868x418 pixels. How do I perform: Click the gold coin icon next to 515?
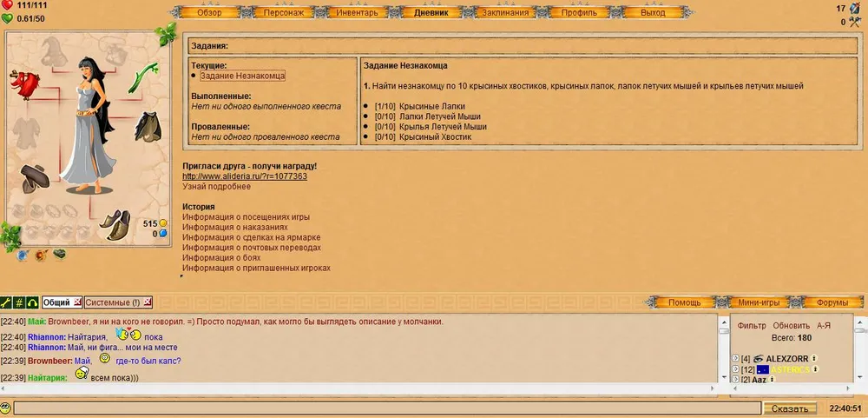tap(163, 223)
